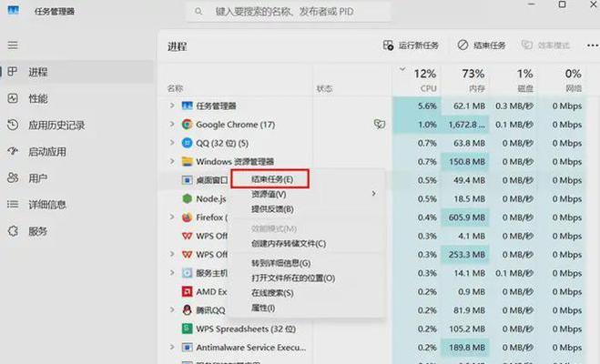Click the Antimalware Service icon
This screenshot has height=364, width=600.
[x=187, y=348]
